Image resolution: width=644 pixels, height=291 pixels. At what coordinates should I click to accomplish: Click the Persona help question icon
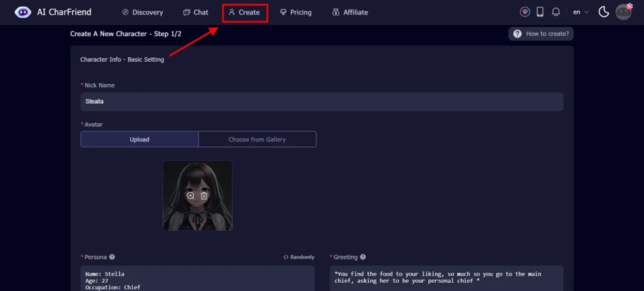pos(112,257)
